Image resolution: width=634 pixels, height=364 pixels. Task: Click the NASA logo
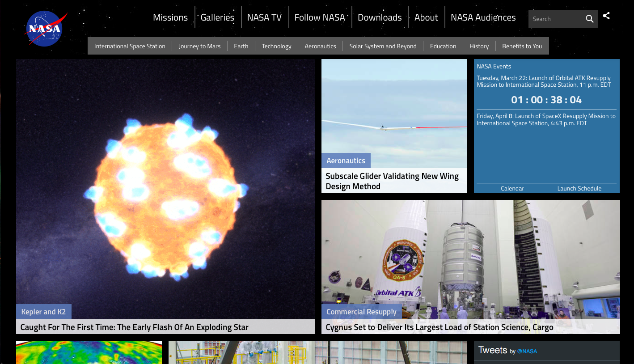coord(45,29)
